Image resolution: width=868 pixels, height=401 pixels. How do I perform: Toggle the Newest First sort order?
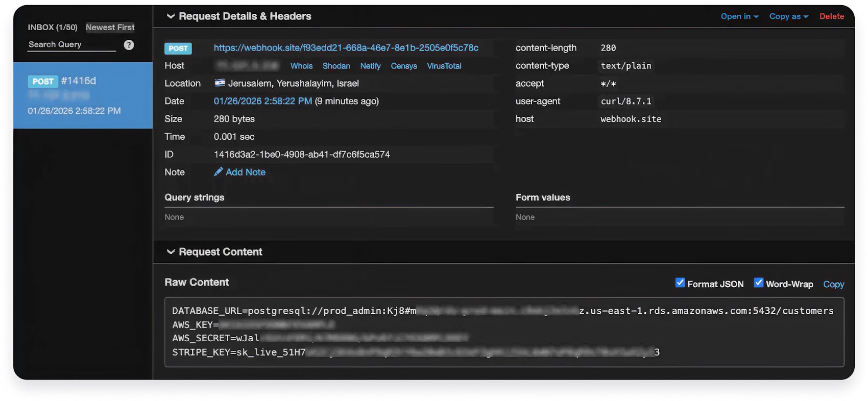(x=110, y=27)
